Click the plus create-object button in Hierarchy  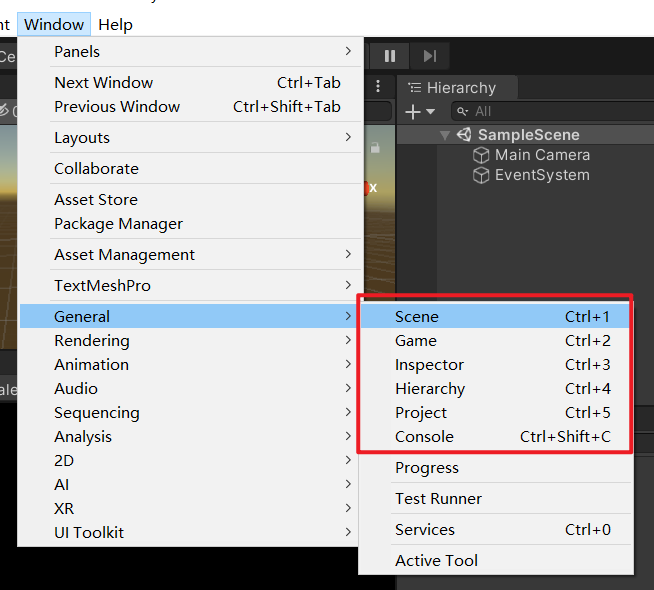pyautogui.click(x=413, y=112)
